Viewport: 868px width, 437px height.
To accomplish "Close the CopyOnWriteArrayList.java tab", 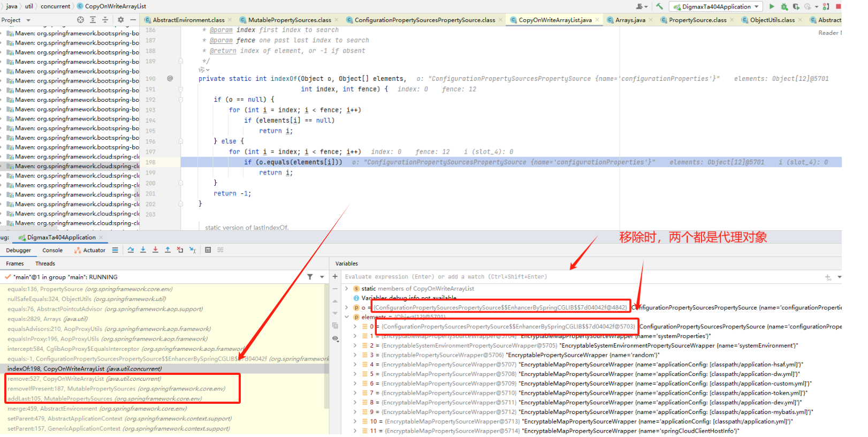I will (x=597, y=20).
